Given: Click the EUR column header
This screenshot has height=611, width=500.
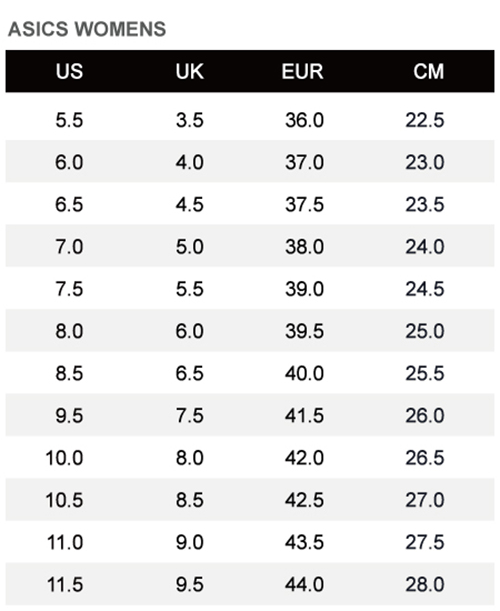Looking at the screenshot, I should pyautogui.click(x=302, y=72).
